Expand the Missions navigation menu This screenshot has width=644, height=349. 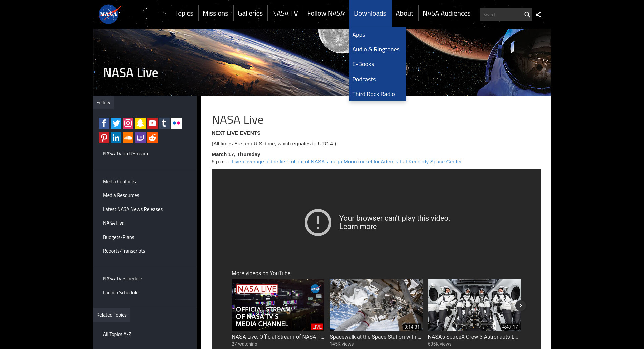[x=215, y=13]
